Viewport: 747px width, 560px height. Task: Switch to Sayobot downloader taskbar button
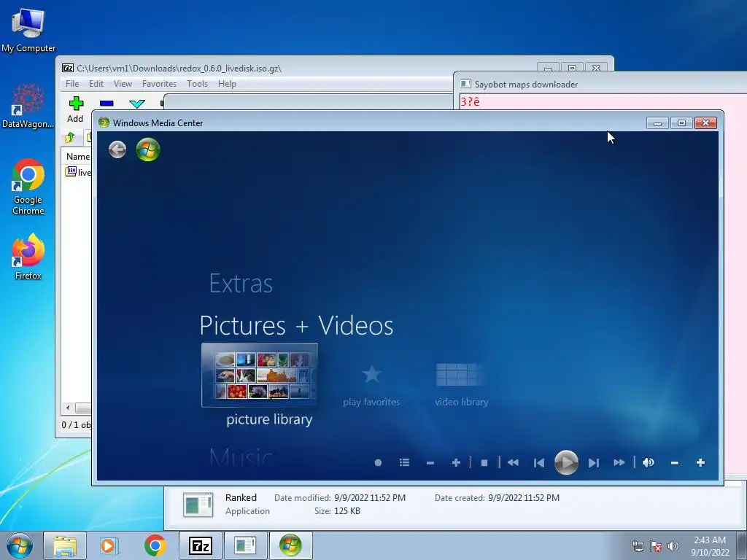click(x=245, y=545)
